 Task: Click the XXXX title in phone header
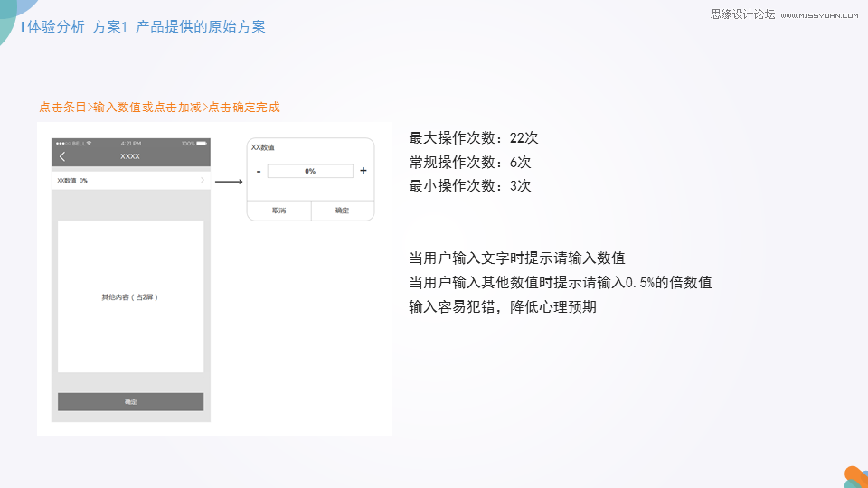point(130,156)
